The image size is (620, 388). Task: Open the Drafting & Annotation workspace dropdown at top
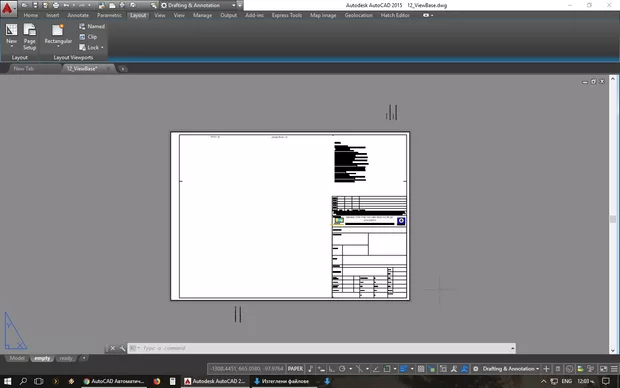[198, 5]
